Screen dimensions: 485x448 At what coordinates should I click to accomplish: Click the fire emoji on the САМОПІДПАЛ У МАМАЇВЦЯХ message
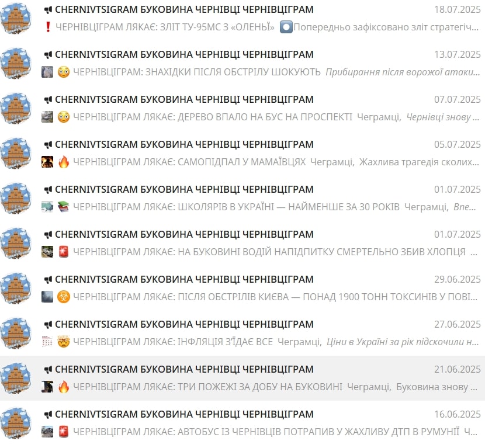(x=64, y=162)
